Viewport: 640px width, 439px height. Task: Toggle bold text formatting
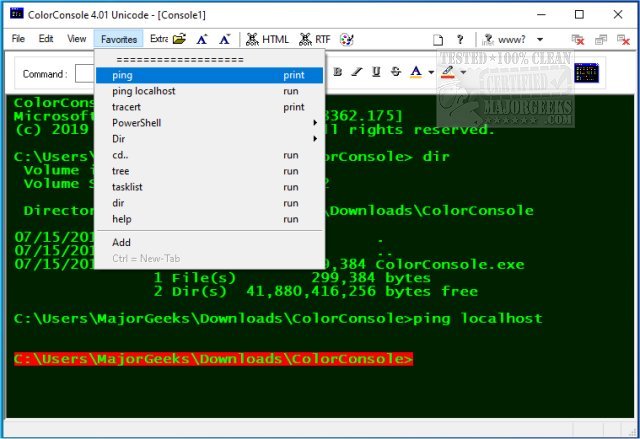click(337, 72)
